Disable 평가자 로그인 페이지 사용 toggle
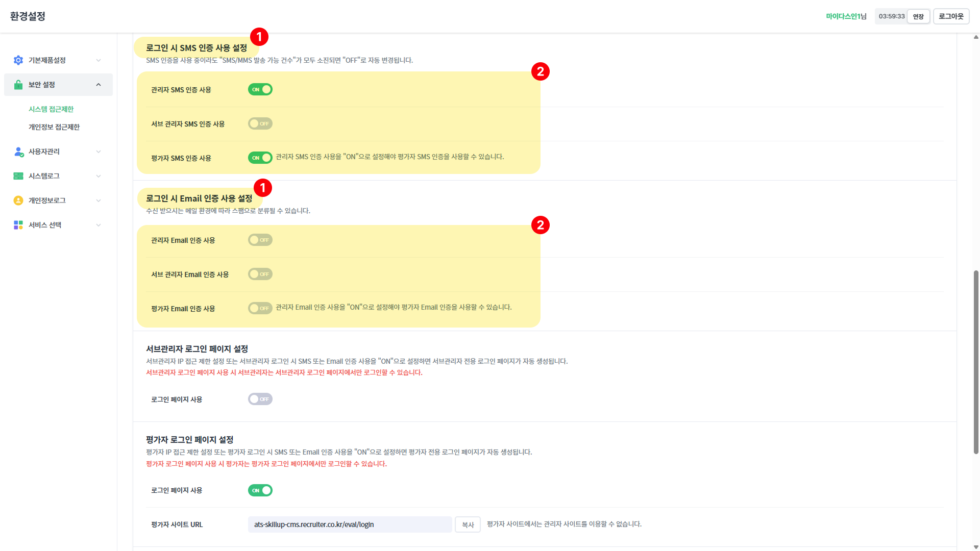The width and height of the screenshot is (980, 551). (260, 490)
